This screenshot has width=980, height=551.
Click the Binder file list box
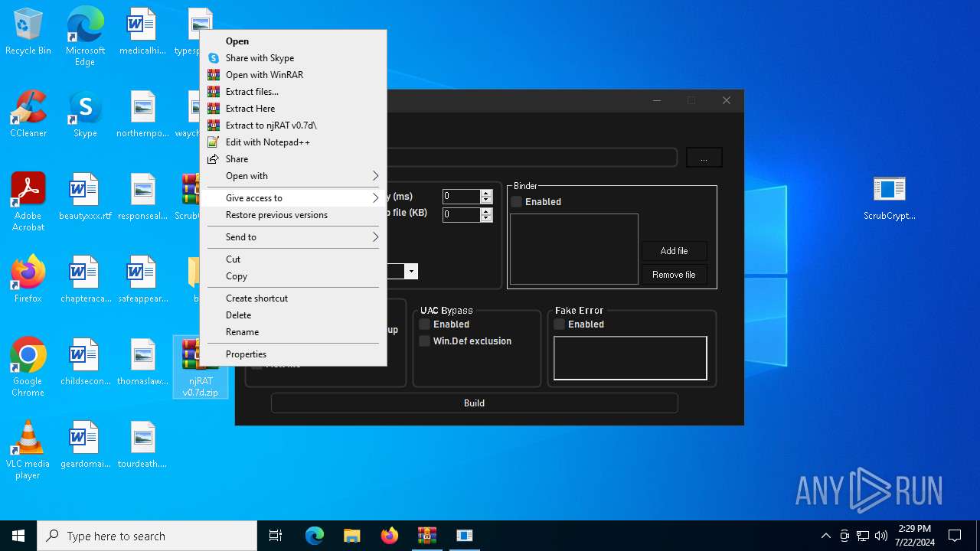pyautogui.click(x=574, y=249)
